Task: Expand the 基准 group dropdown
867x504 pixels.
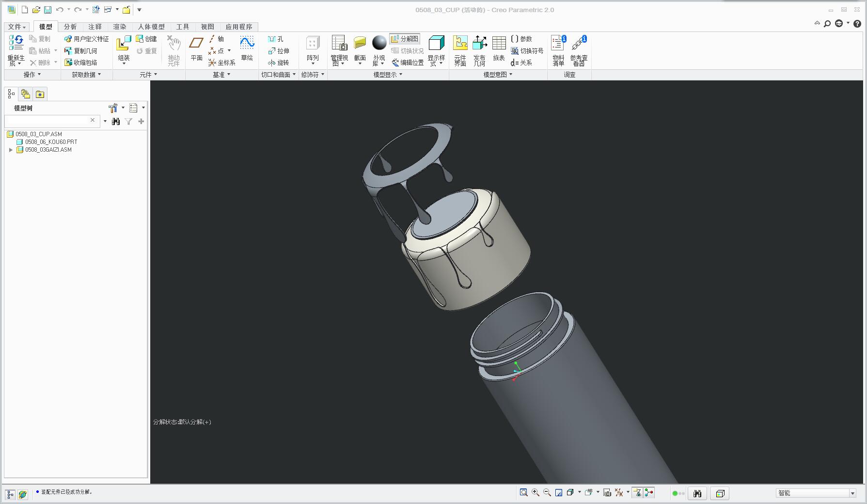Action: [221, 75]
